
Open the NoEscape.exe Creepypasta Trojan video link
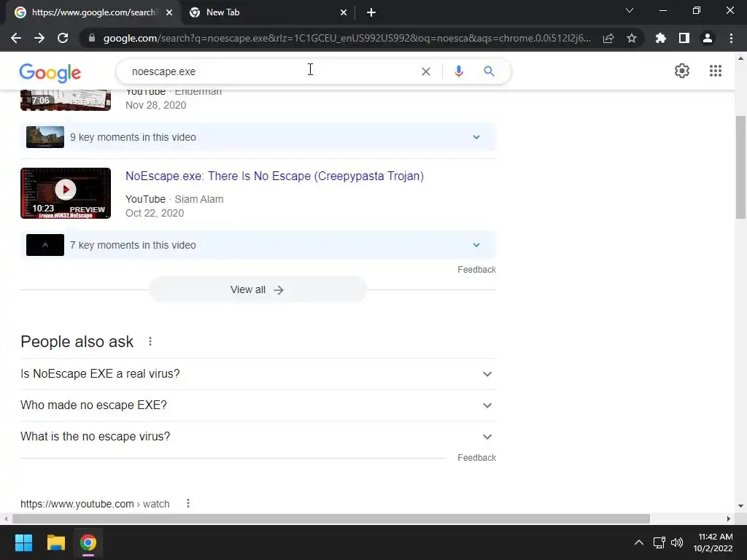274,176
